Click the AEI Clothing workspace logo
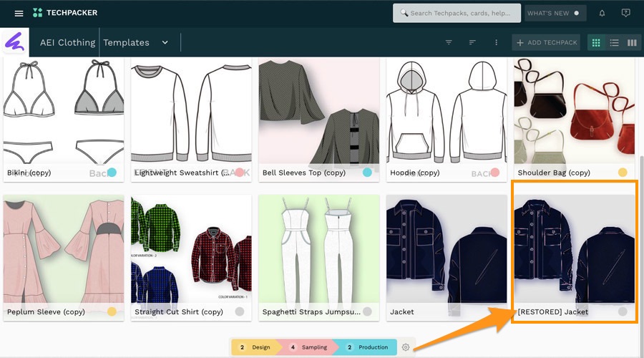The image size is (644, 358). click(15, 42)
